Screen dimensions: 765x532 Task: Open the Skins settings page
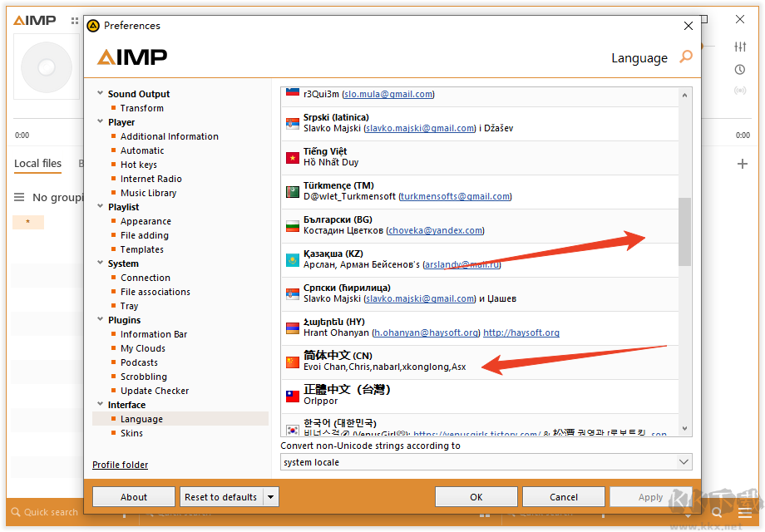131,433
